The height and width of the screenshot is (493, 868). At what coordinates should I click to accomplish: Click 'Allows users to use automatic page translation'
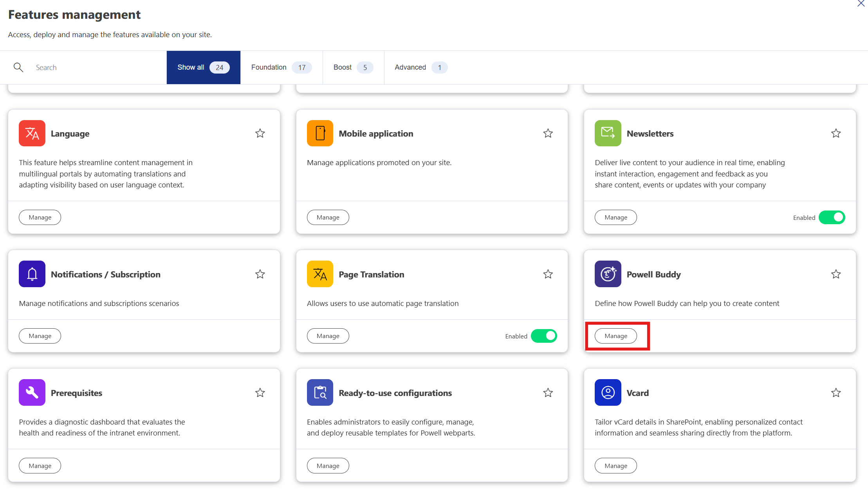point(383,303)
